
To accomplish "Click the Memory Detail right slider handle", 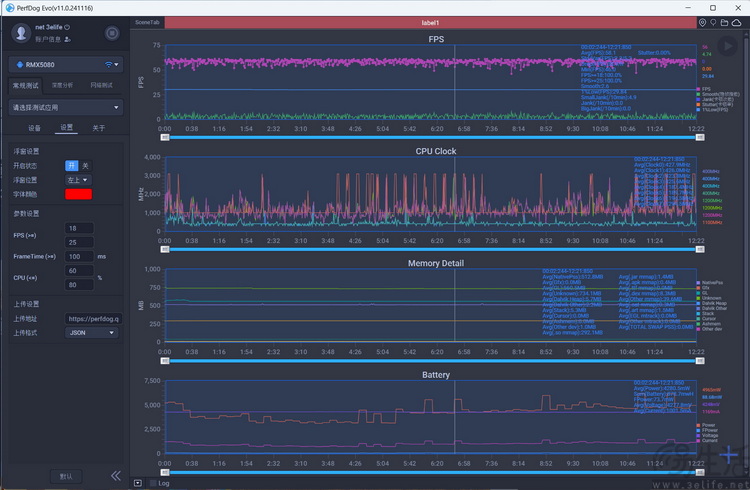I will click(x=700, y=361).
